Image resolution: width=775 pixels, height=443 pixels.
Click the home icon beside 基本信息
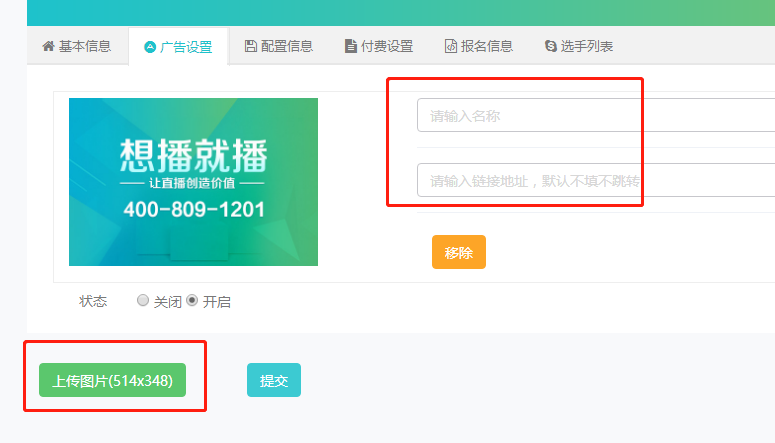point(48,46)
